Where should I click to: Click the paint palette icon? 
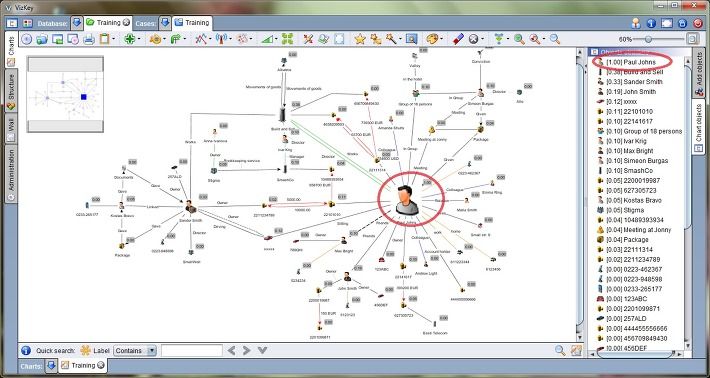(432, 39)
